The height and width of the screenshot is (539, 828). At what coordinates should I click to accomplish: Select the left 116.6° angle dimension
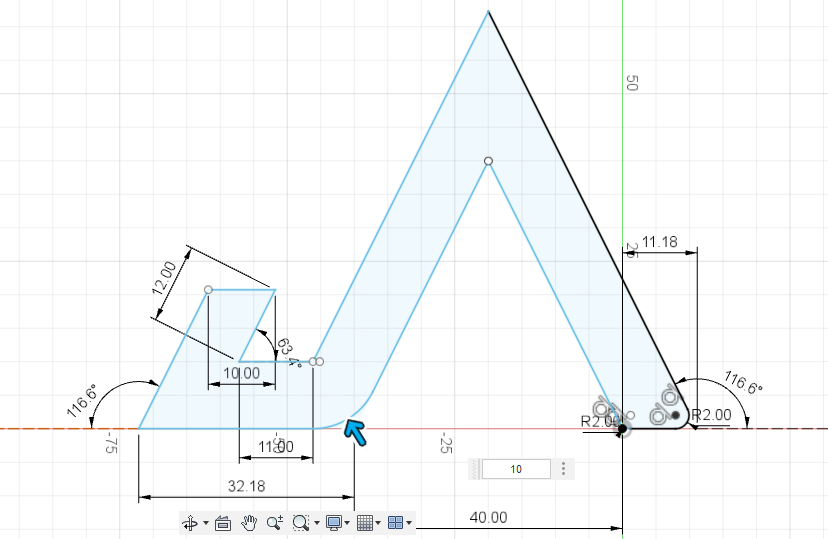82,401
